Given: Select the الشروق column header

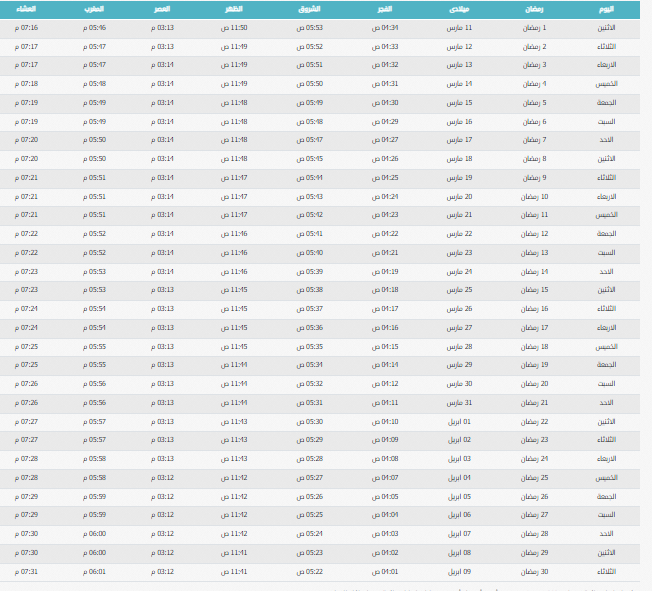Looking at the screenshot, I should (x=310, y=8).
